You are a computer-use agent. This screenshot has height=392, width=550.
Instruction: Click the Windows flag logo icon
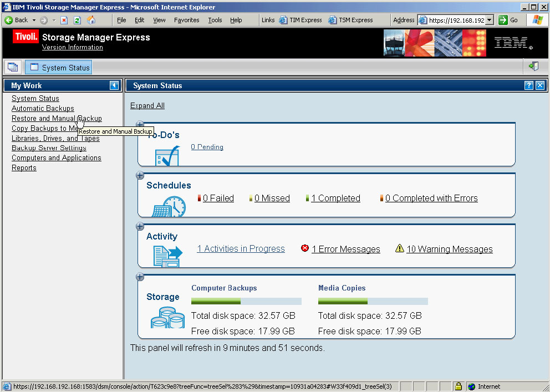(x=538, y=20)
